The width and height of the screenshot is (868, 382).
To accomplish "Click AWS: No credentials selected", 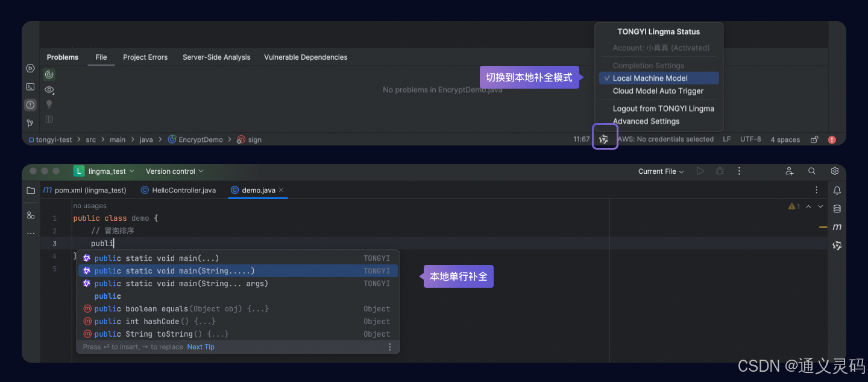I will 665,139.
